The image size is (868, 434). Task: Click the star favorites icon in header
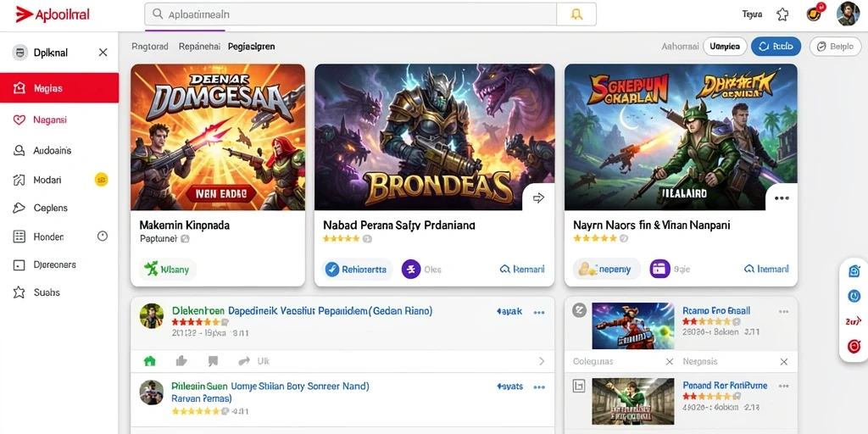point(782,14)
